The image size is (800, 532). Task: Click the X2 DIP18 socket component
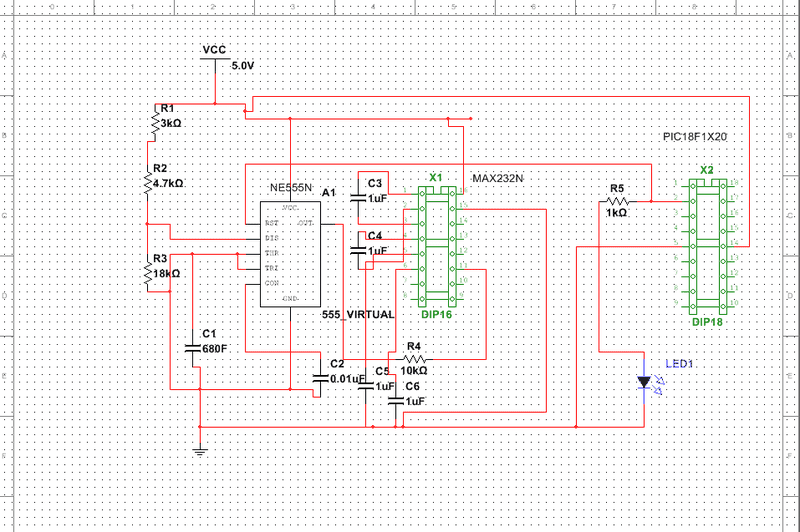(708, 246)
